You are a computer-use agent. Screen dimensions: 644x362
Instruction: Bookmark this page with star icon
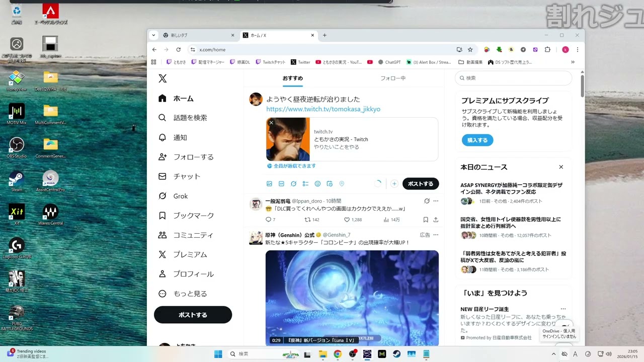(470, 50)
